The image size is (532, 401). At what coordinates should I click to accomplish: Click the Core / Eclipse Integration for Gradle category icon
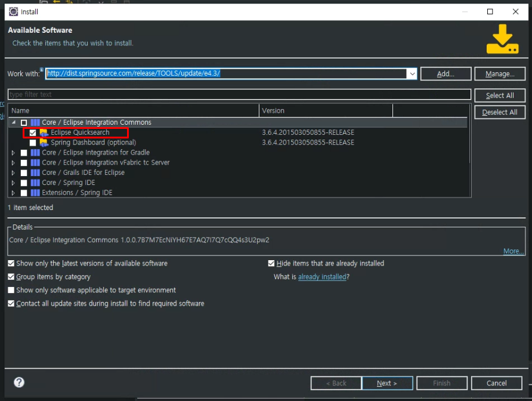(x=35, y=152)
